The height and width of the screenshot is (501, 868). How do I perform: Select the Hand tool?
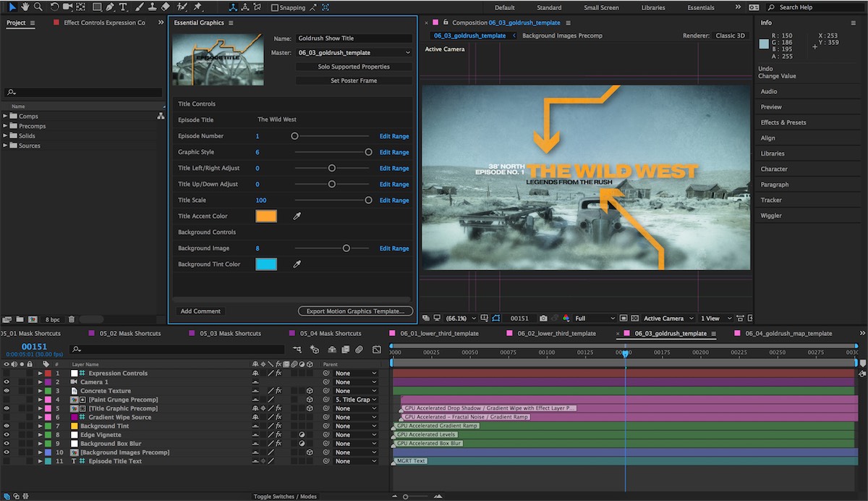point(24,7)
